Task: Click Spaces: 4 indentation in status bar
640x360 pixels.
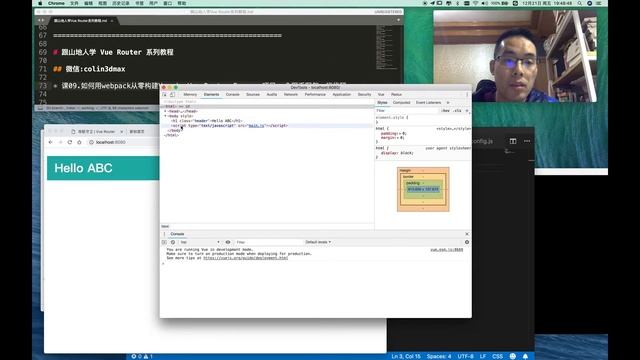Action: pyautogui.click(x=439, y=356)
